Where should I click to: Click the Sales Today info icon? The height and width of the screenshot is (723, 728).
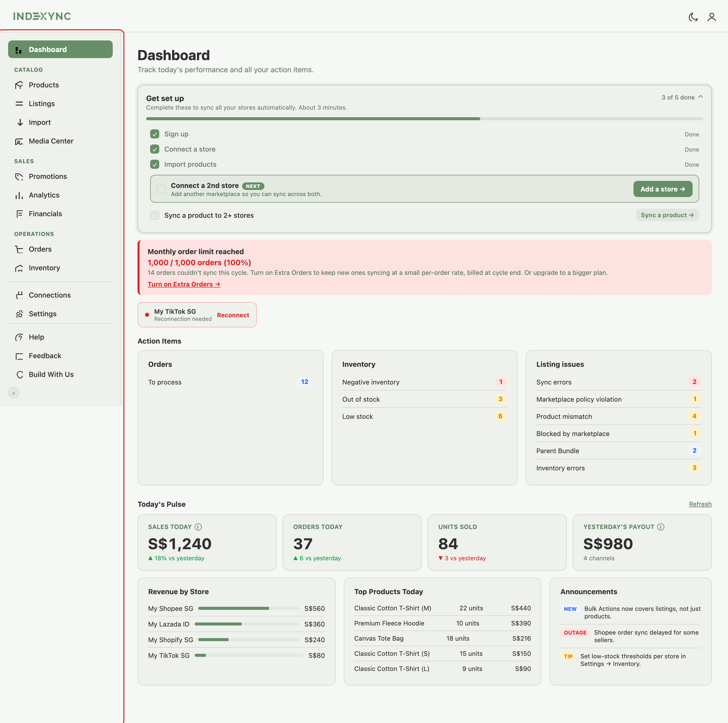click(x=198, y=527)
